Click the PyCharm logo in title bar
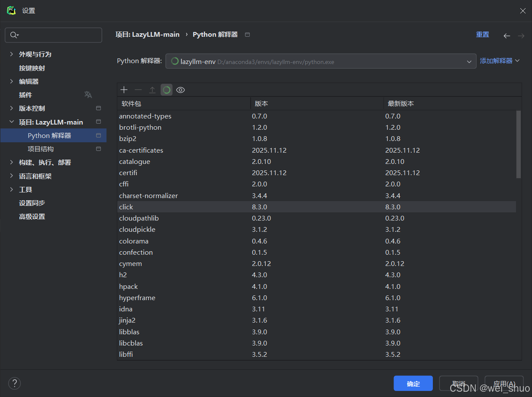 (11, 10)
